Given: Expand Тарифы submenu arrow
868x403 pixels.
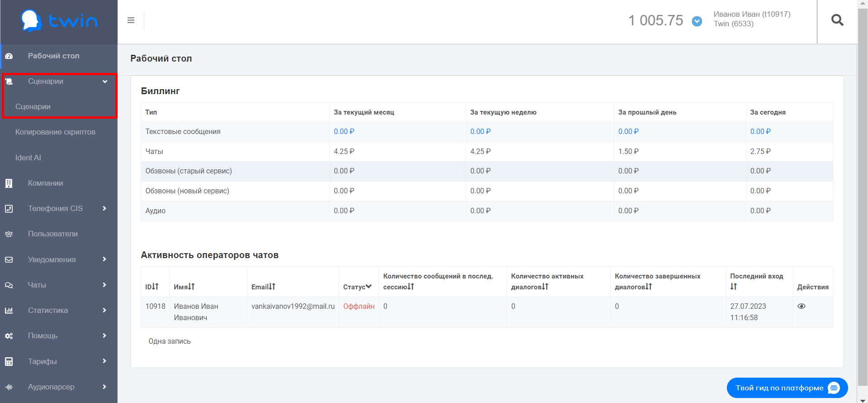Looking at the screenshot, I should (x=104, y=361).
